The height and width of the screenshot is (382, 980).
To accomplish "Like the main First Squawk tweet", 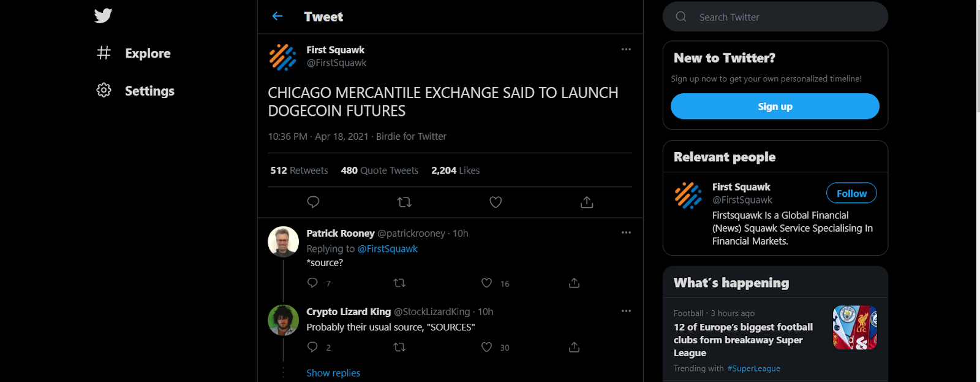I will click(x=496, y=202).
